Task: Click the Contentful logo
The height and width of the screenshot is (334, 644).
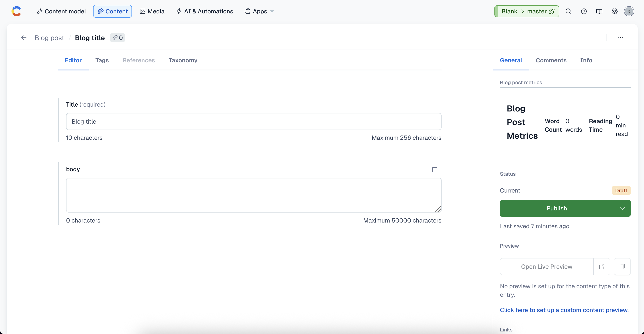Action: pos(16,11)
